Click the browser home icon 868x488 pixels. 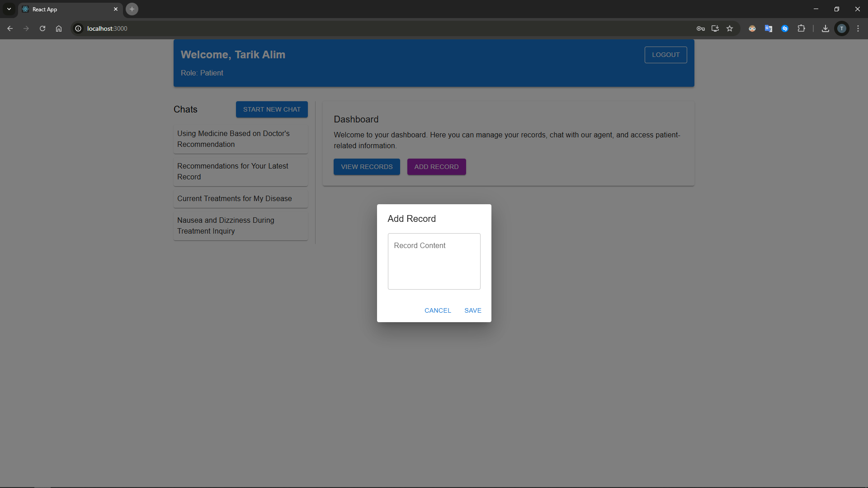coord(59,28)
